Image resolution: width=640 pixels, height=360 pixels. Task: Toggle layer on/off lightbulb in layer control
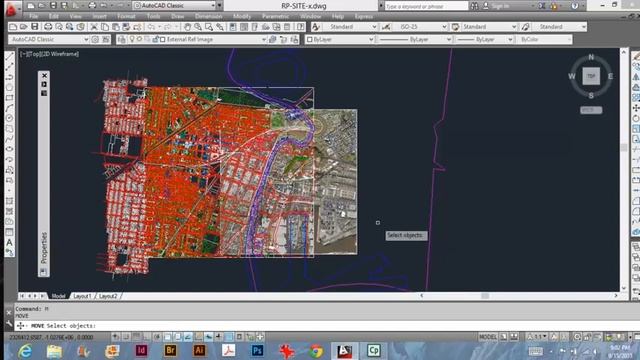(x=132, y=40)
